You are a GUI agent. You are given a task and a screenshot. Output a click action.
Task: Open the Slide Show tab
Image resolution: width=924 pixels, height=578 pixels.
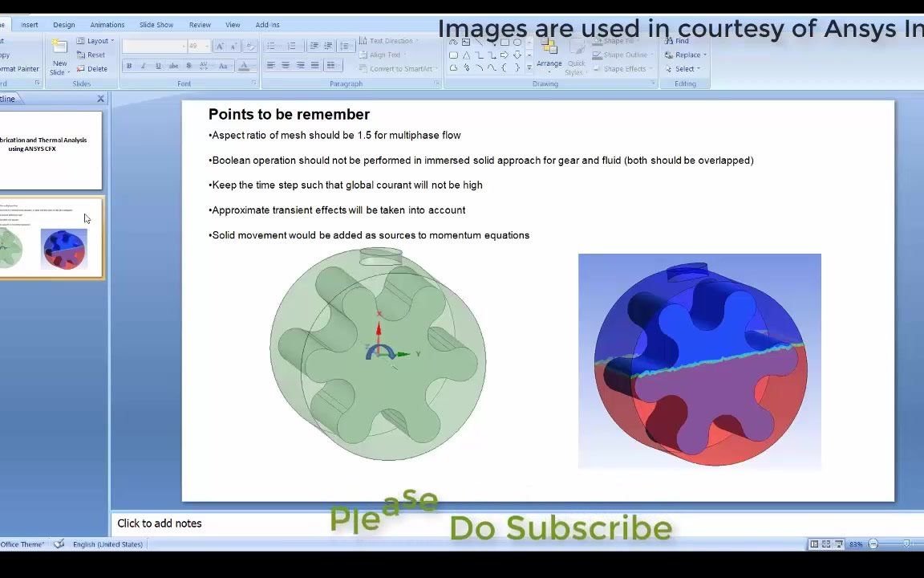click(156, 24)
